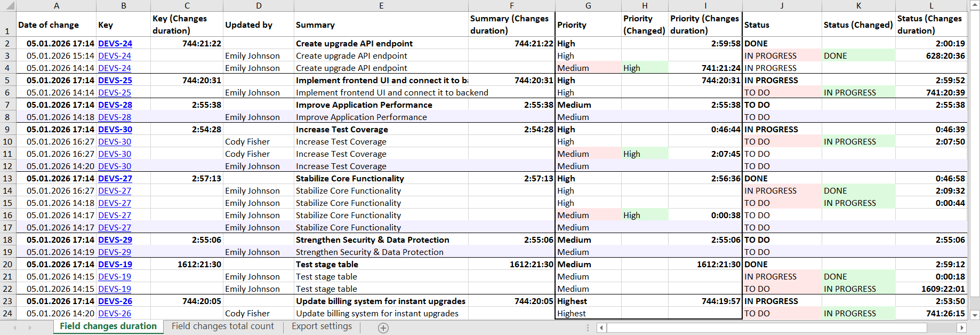
Task: Select '1609:22:01' status duration cell
Action: coord(931,289)
